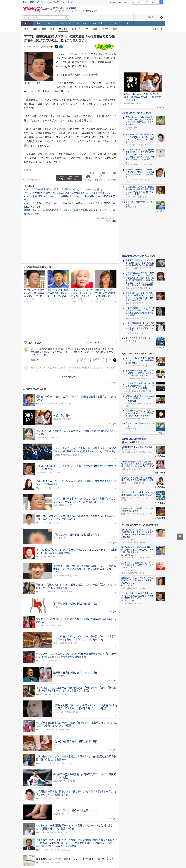The width and height of the screenshot is (186, 868).
Task: Open recommended card マツコ、大ファンのプレミアリーガー
Action: point(34,287)
